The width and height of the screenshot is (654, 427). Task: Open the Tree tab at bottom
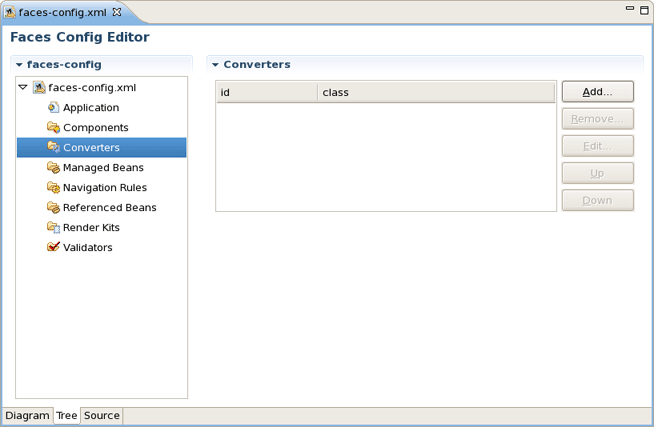66,416
